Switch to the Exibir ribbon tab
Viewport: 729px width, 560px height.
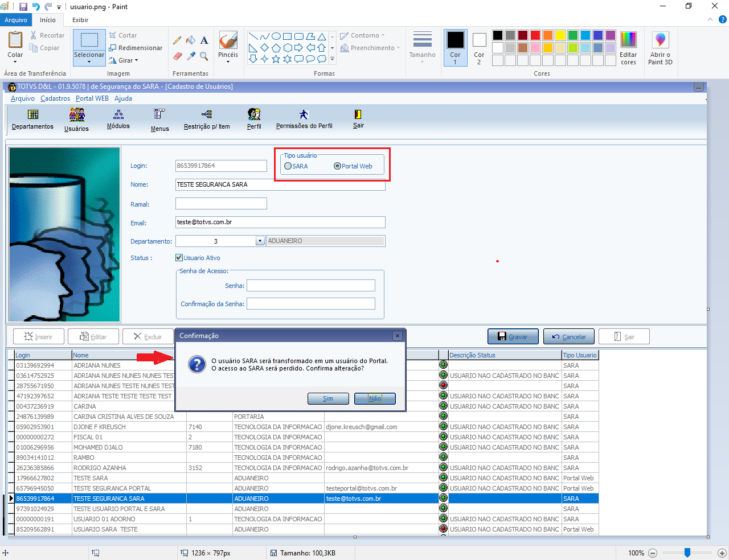tap(80, 20)
